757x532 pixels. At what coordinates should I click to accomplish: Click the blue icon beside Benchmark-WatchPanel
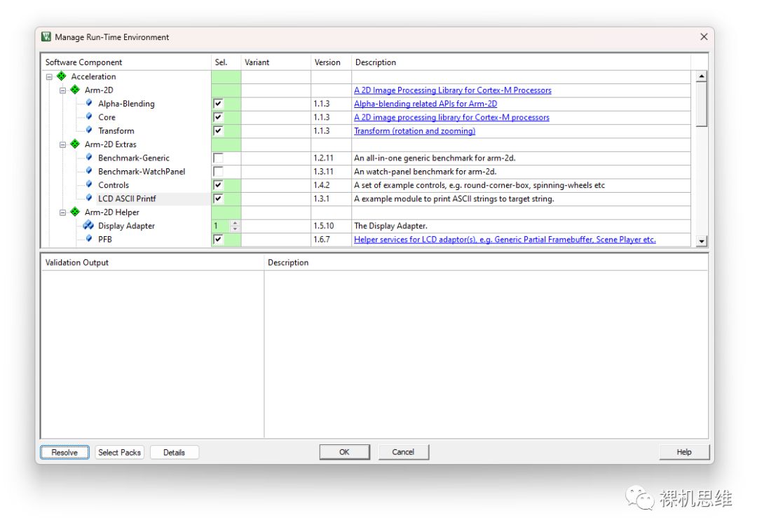(x=89, y=171)
